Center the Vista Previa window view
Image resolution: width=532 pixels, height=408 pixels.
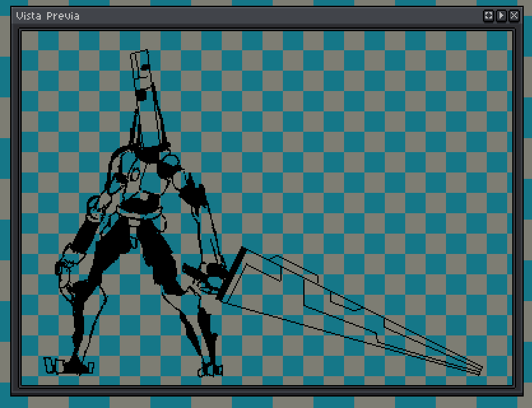[x=489, y=16]
